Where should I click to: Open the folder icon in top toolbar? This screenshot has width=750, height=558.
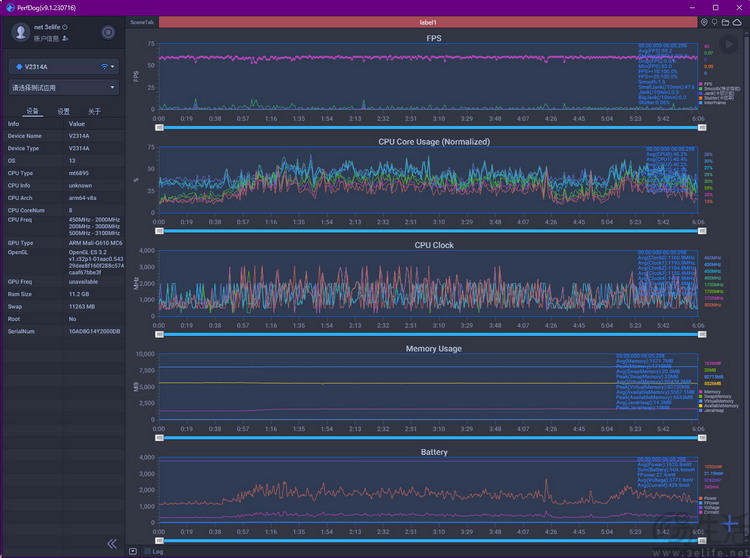[x=726, y=22]
